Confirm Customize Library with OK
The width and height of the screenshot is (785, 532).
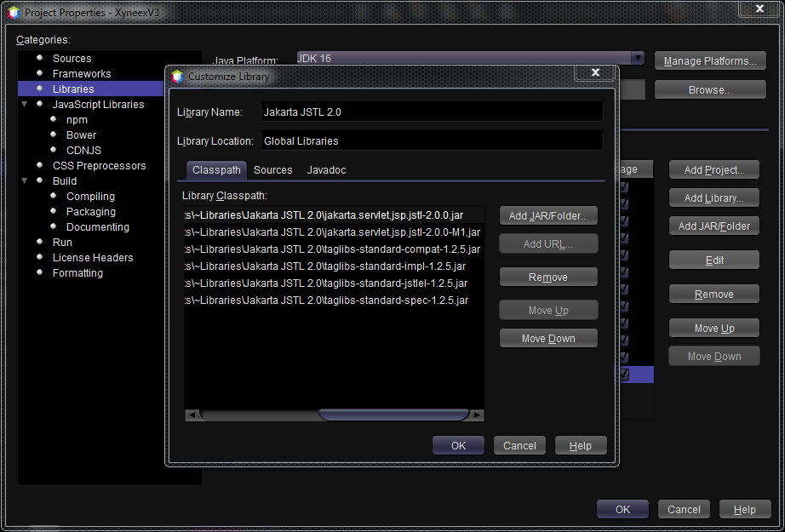pos(458,445)
